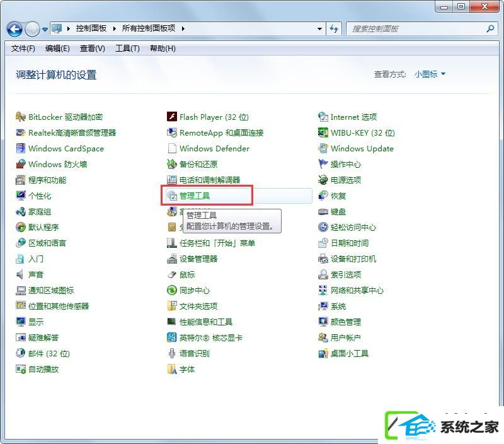Open the 系统 link
The height and width of the screenshot is (444, 504).
pos(338,307)
